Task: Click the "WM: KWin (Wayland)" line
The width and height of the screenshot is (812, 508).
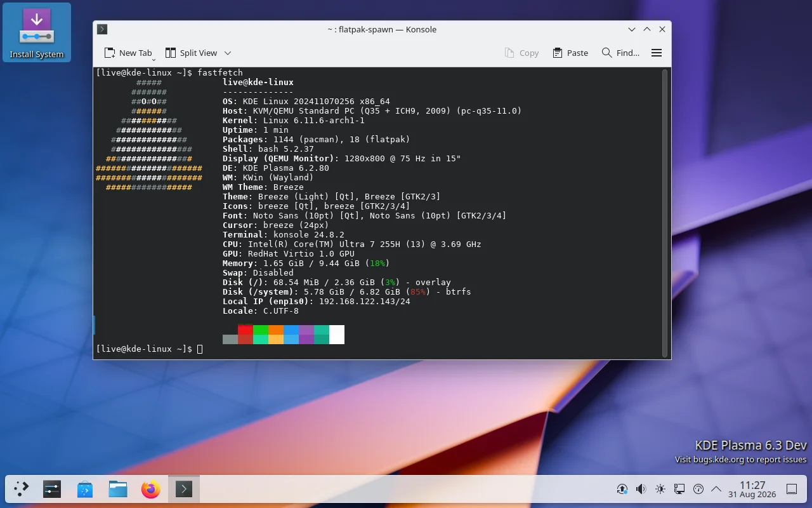Action: coord(268,178)
